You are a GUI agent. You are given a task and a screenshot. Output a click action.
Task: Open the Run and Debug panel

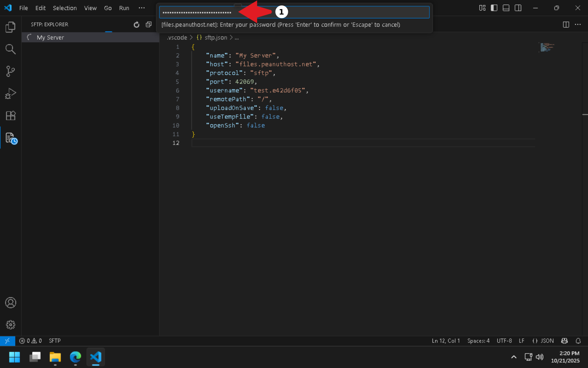pyautogui.click(x=11, y=93)
